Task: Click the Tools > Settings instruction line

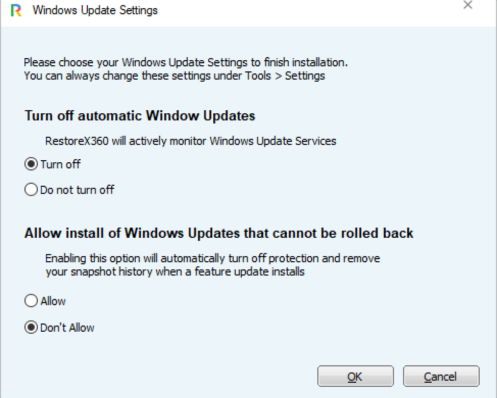Action: [x=174, y=76]
